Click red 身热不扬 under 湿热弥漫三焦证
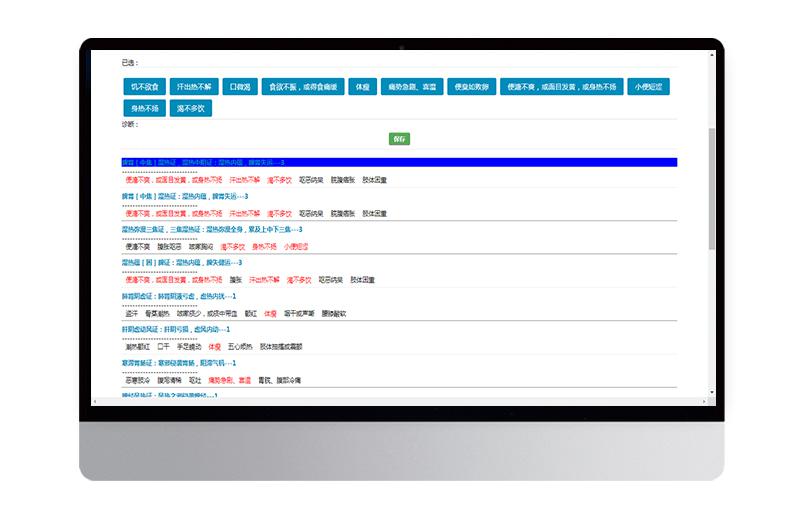 (x=264, y=247)
